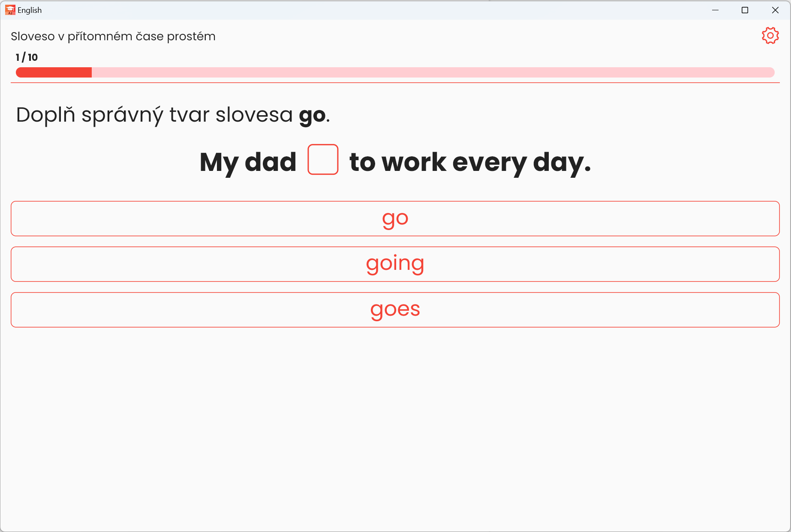
Task: Click the bold word "go" in the instruction
Action: pos(312,115)
